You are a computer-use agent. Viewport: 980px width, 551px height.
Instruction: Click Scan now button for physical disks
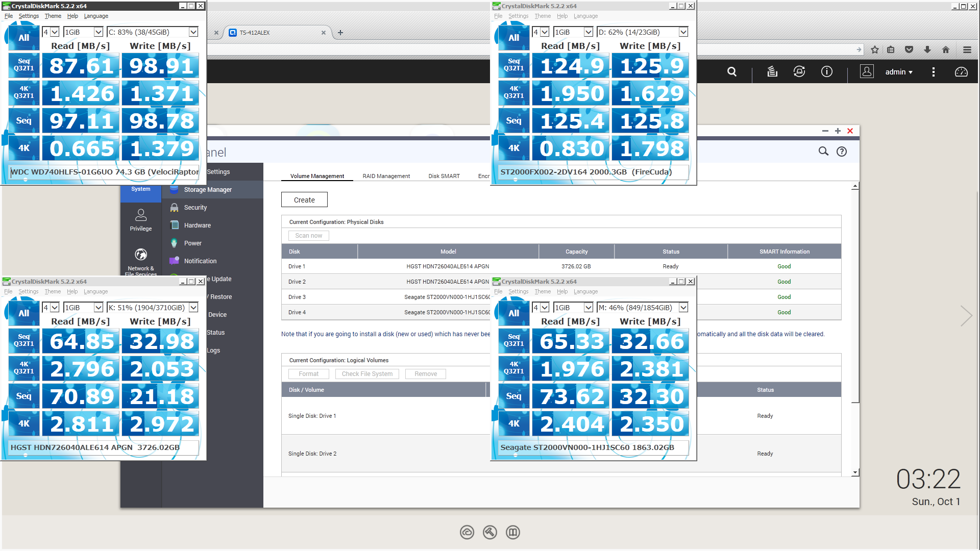tap(308, 236)
